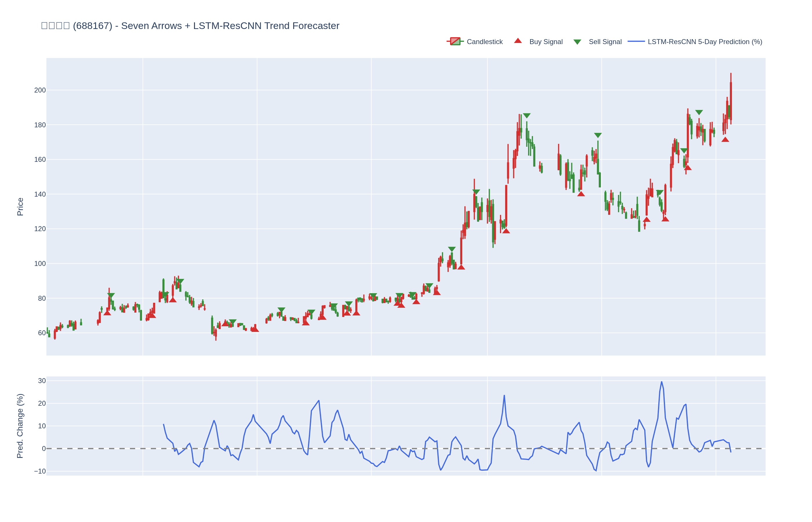Click the green Sell Signal legend triangle

pyautogui.click(x=577, y=42)
